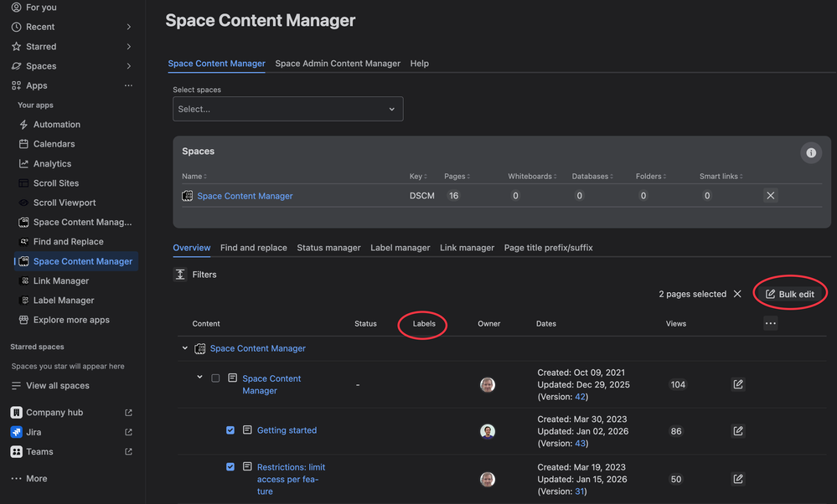Open the Select spaces dropdown
This screenshot has height=504, width=837.
[287, 109]
